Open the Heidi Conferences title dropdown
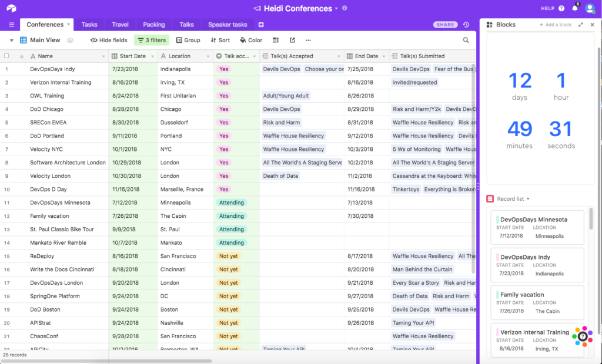Screen dimensions: 602x364 coord(336,8)
